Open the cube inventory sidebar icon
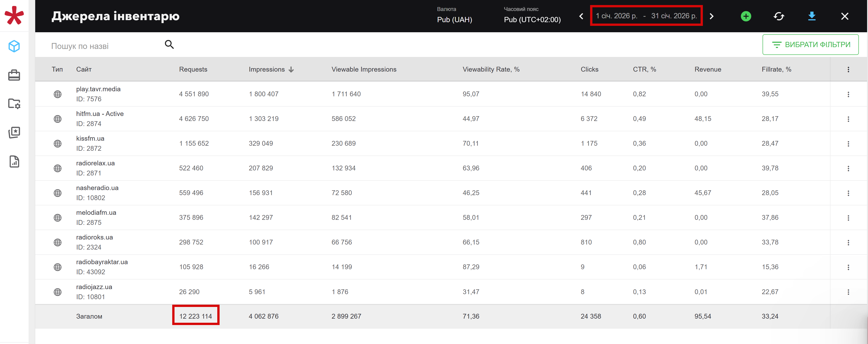Viewport: 868px width, 344px height. coord(14,46)
